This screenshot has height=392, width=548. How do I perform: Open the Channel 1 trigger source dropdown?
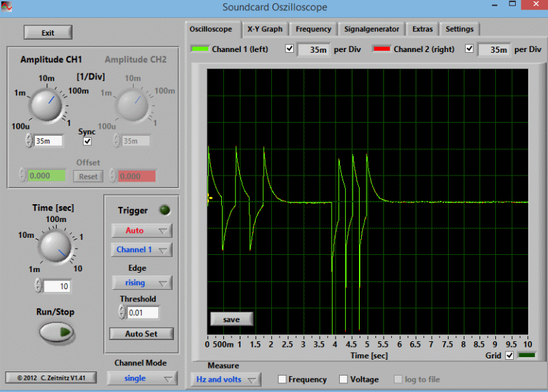coord(142,249)
